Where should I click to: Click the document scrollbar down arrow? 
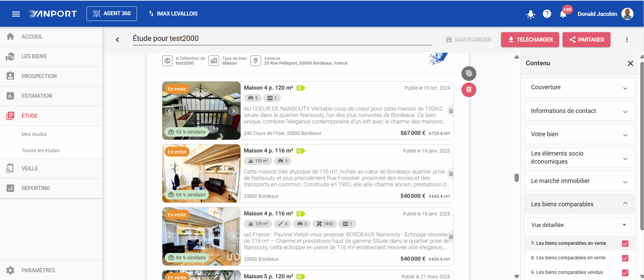coord(517,276)
